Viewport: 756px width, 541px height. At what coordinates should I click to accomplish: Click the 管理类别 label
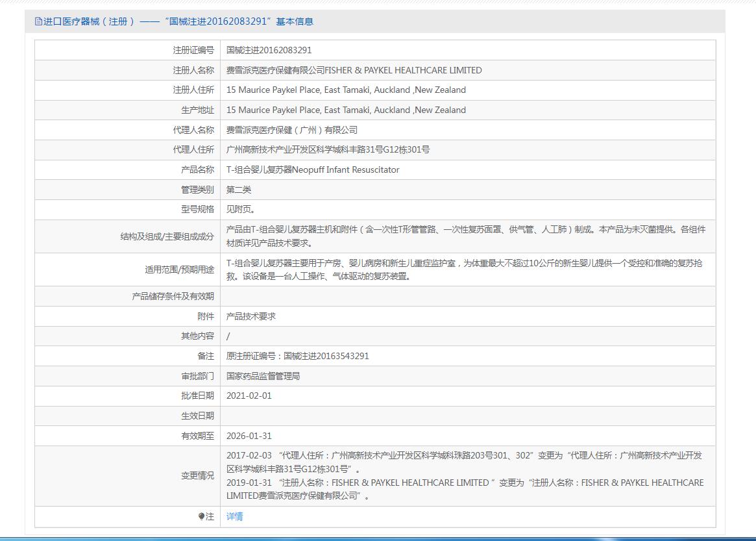[x=197, y=190]
